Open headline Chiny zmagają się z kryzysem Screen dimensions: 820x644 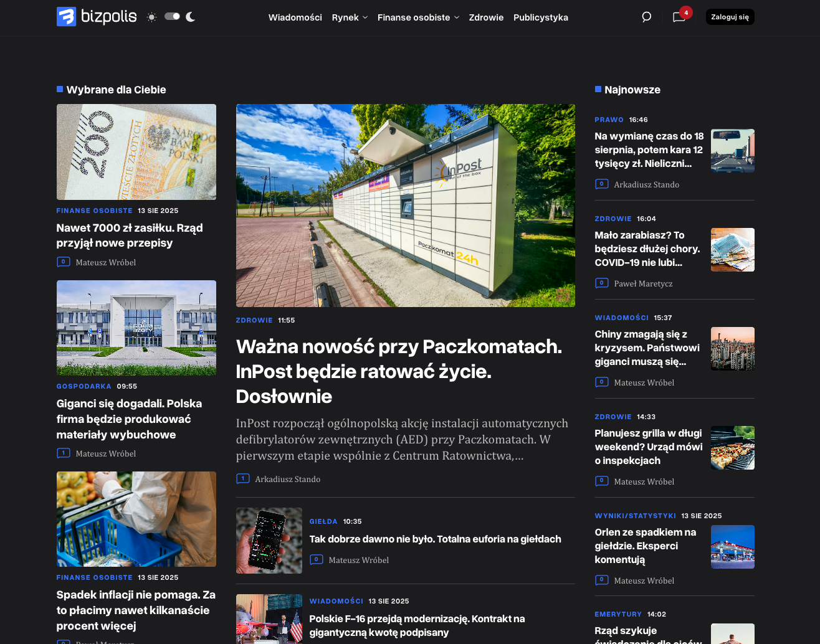(647, 348)
